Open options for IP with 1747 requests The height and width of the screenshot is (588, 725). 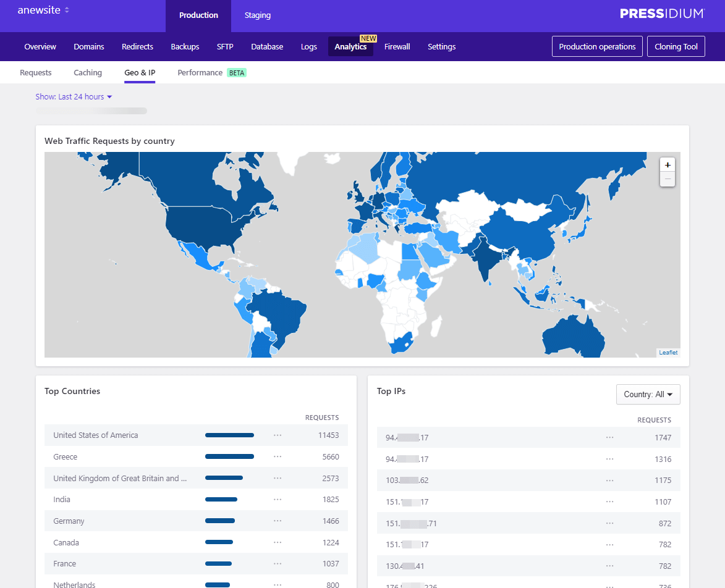(610, 437)
